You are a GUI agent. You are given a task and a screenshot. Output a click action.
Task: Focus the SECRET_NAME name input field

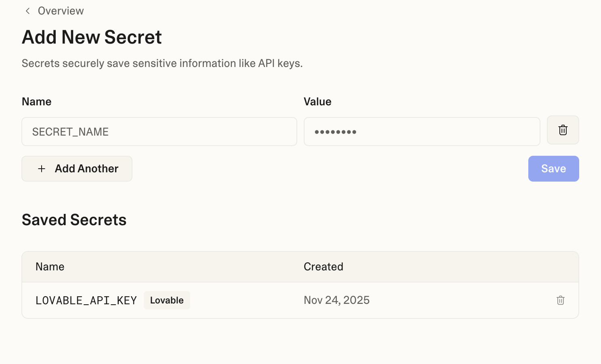159,132
